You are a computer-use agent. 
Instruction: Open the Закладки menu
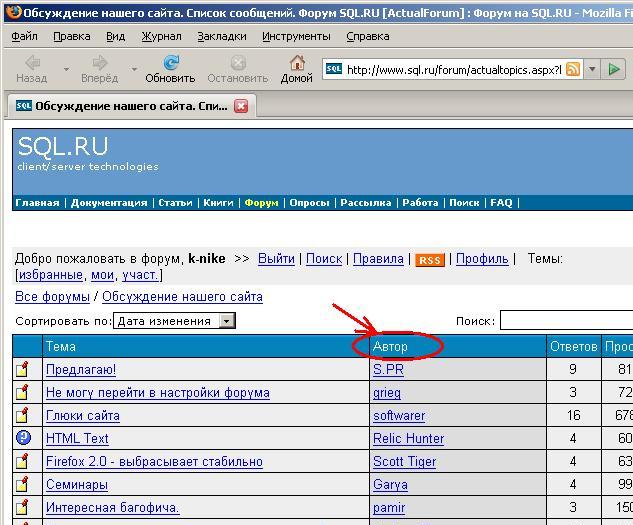221,36
